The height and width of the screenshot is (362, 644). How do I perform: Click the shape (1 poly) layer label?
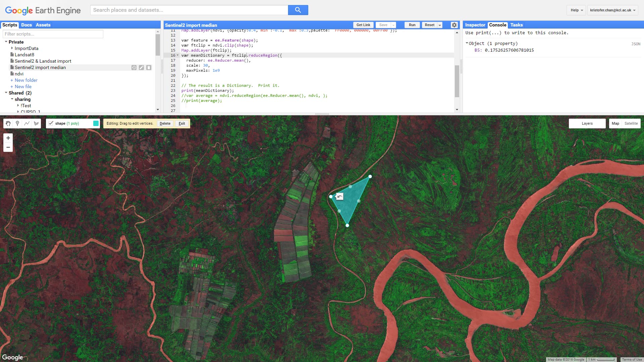pos(67,123)
